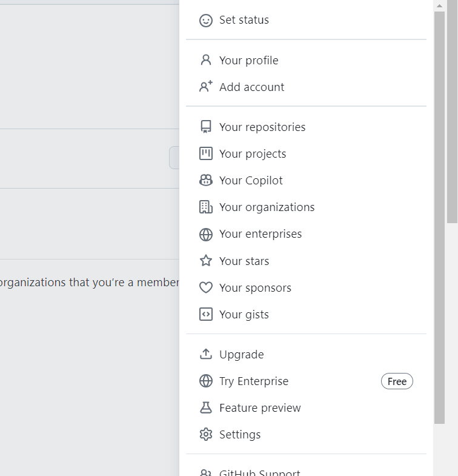Click the building icon for organizations
Viewport: 458px width, 476px height.
(x=205, y=207)
